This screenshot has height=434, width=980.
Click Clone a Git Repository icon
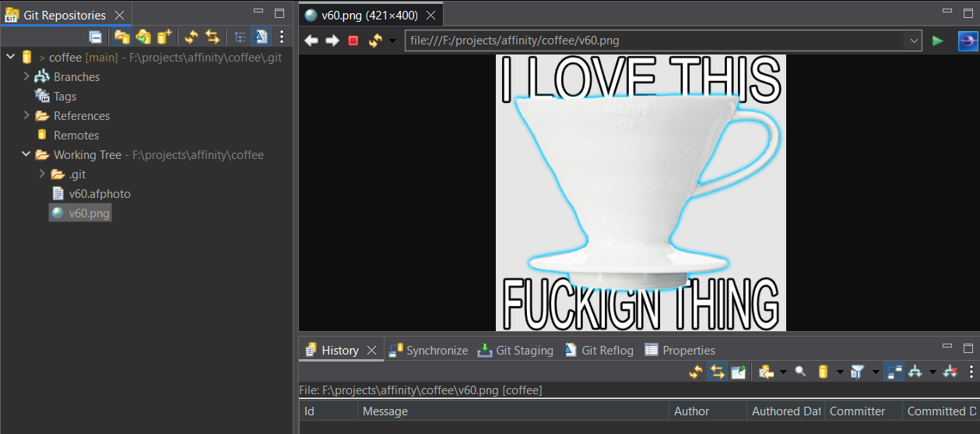[x=142, y=37]
